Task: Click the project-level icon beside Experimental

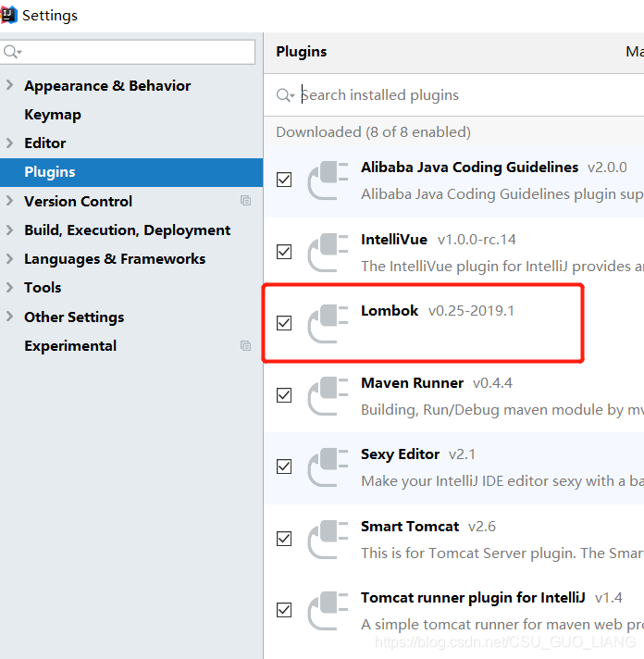Action: click(x=246, y=345)
